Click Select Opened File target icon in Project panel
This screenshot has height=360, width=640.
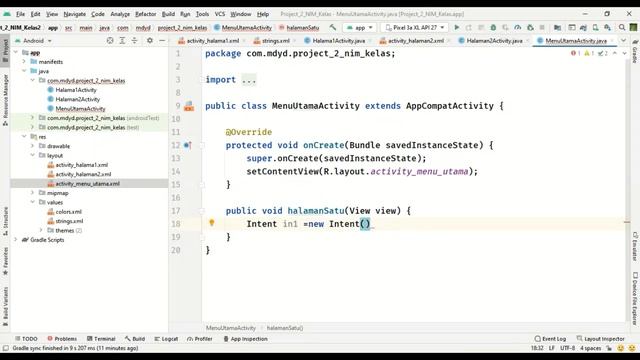click(x=110, y=41)
